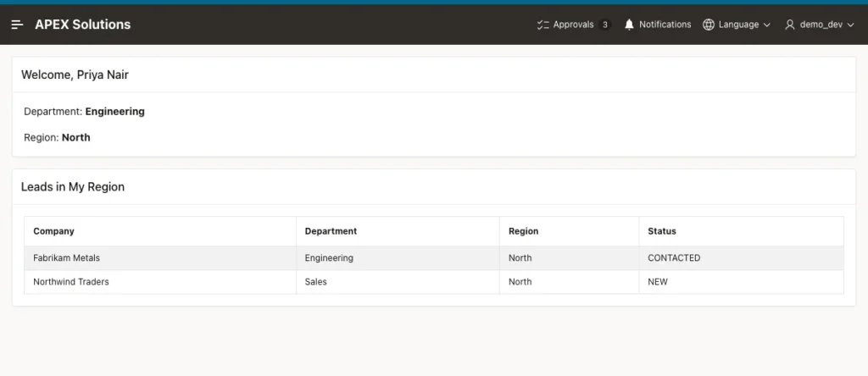Sort by the Region column header
This screenshot has width=868, height=376.
tap(524, 231)
